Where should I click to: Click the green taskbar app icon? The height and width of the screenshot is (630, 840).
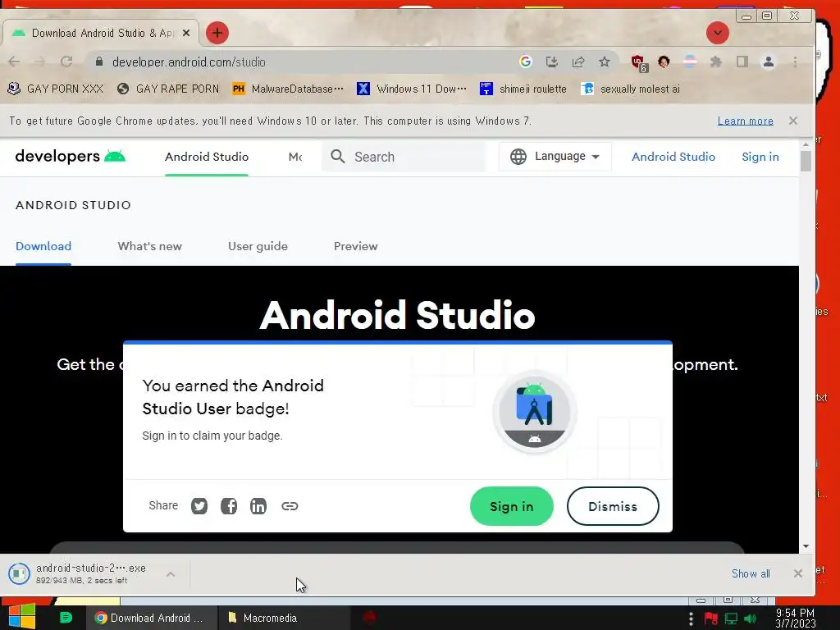[66, 618]
